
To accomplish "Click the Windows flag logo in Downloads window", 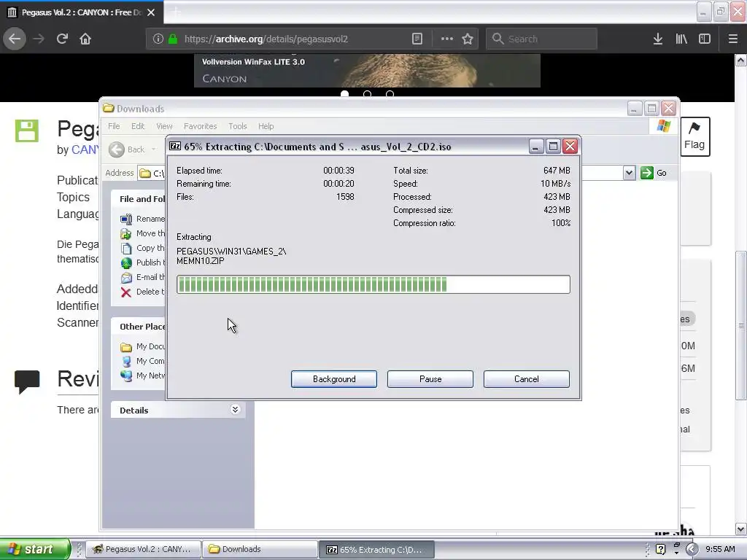I will coord(664,126).
